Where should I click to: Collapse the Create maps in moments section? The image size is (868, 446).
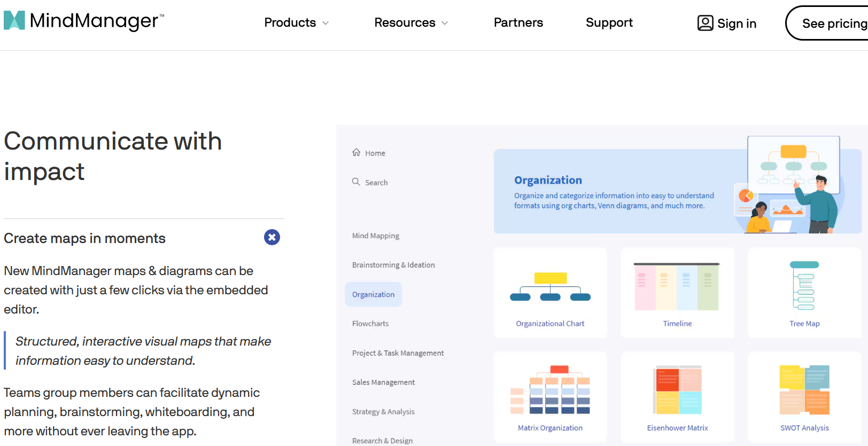pyautogui.click(x=272, y=237)
